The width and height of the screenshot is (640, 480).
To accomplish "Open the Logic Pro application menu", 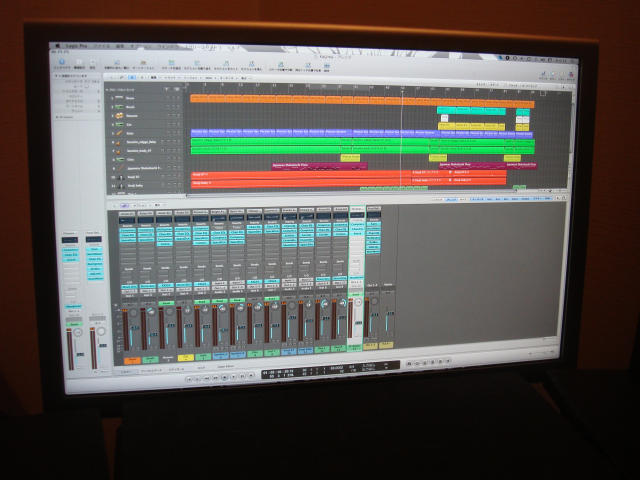I will [77, 46].
